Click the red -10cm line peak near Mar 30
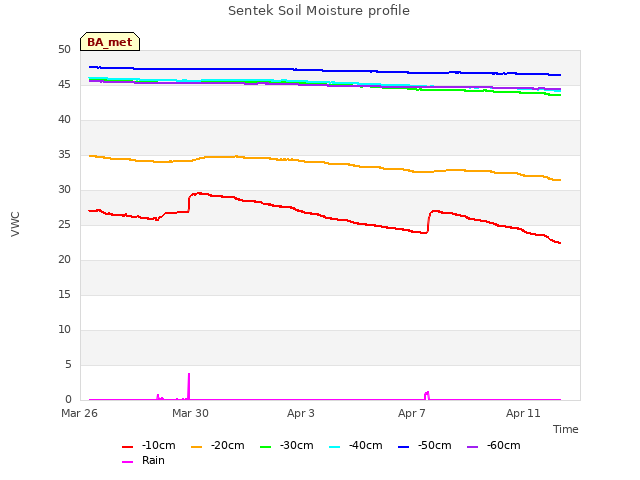 (199, 193)
